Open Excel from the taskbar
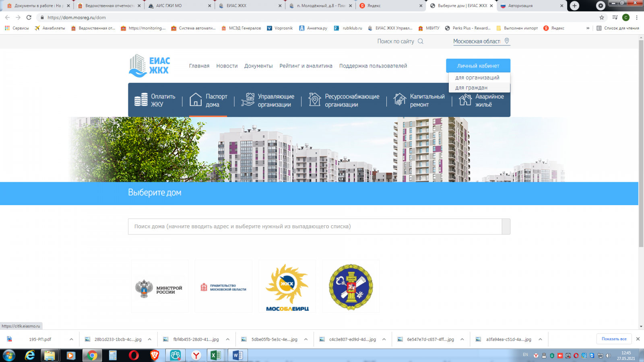Image resolution: width=644 pixels, height=362 pixels. click(x=216, y=355)
